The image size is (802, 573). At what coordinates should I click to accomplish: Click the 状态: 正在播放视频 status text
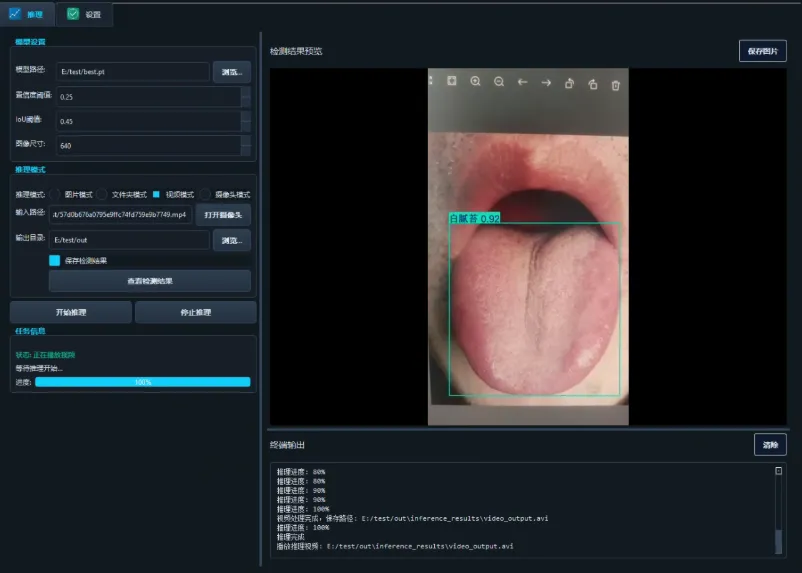tap(46, 355)
